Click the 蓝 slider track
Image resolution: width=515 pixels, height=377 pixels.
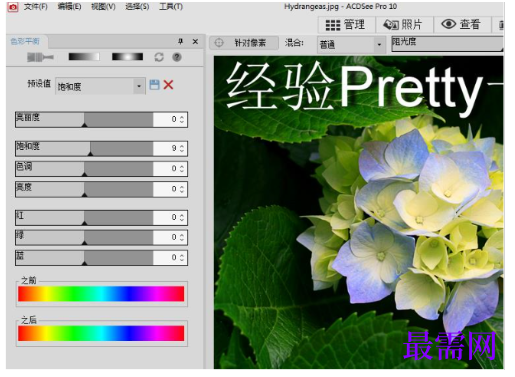(x=84, y=257)
